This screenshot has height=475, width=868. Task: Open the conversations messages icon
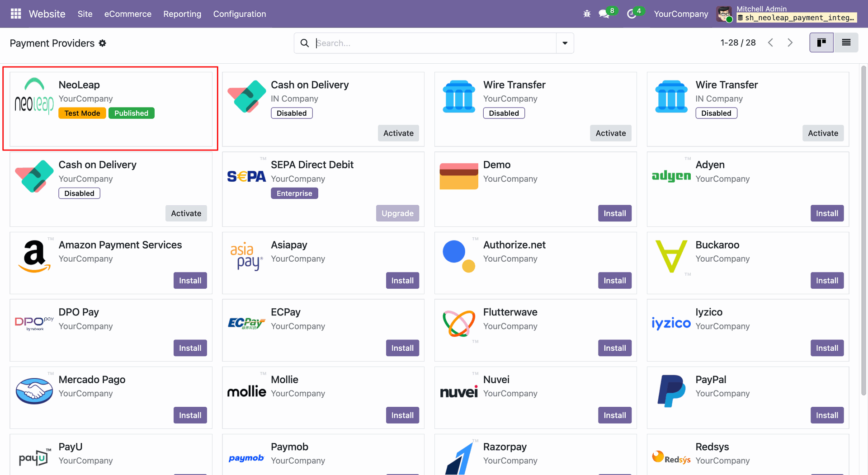[x=604, y=14]
